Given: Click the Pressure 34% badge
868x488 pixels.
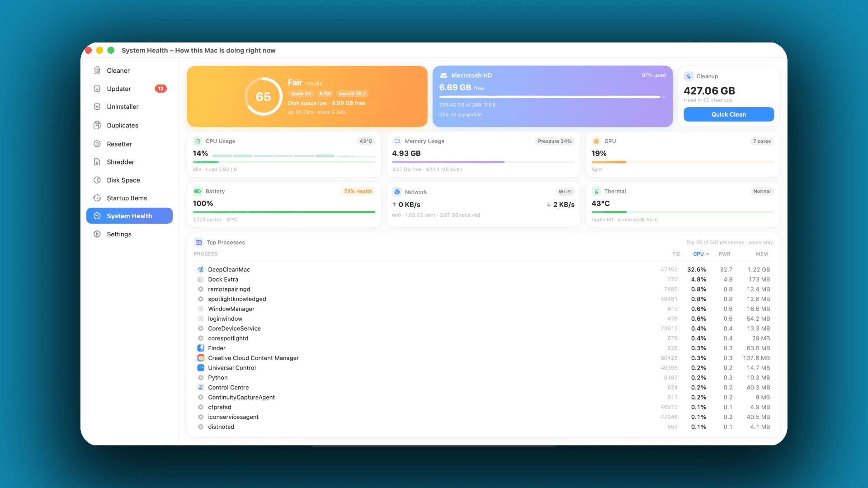Looking at the screenshot, I should tap(555, 141).
